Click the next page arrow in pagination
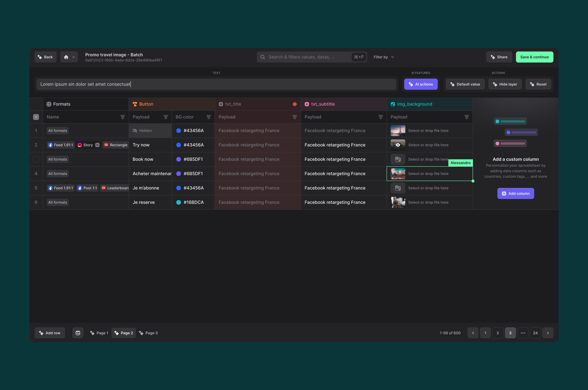The height and width of the screenshot is (390, 588). point(548,333)
